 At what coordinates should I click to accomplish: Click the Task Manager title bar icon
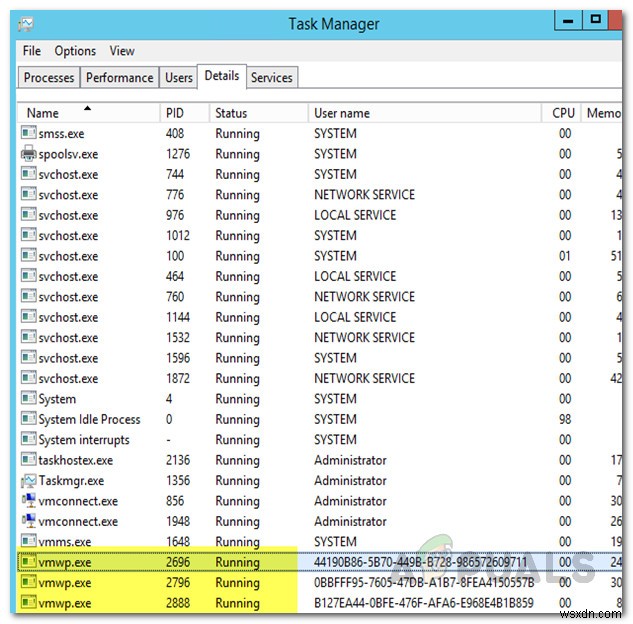[x=25, y=24]
